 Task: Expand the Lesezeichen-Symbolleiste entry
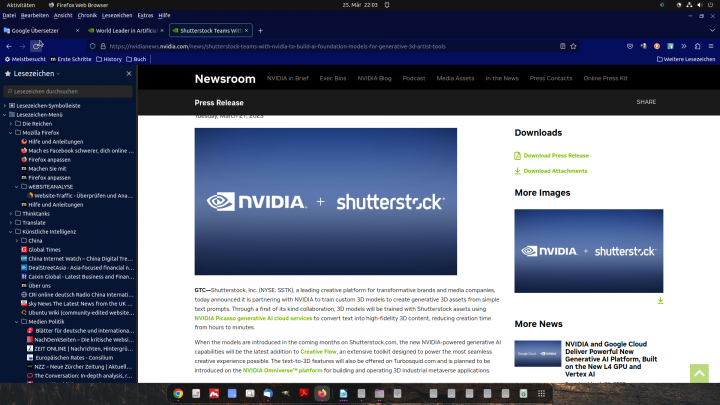pos(5,106)
